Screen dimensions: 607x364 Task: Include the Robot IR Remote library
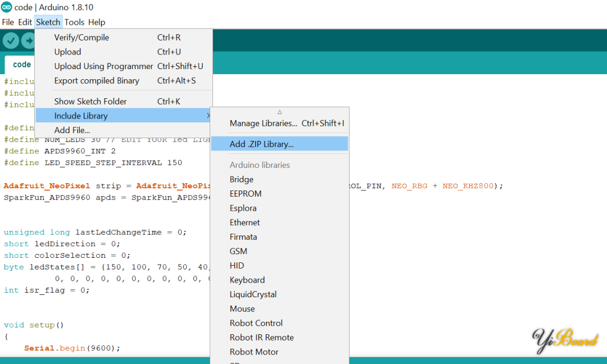point(279,337)
